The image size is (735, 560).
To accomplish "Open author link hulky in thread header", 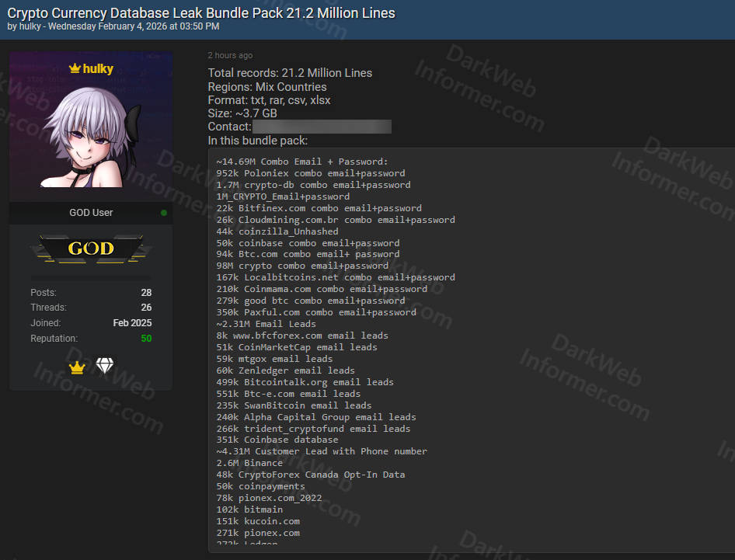I will tap(30, 26).
